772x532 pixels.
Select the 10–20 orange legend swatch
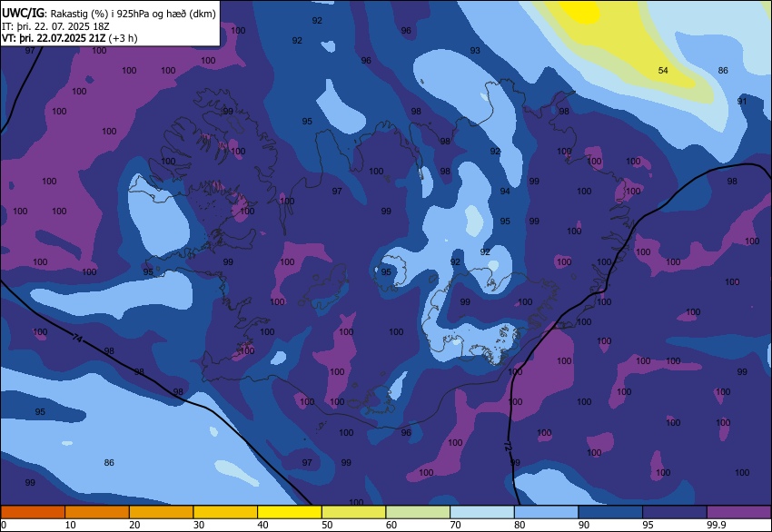97,512
